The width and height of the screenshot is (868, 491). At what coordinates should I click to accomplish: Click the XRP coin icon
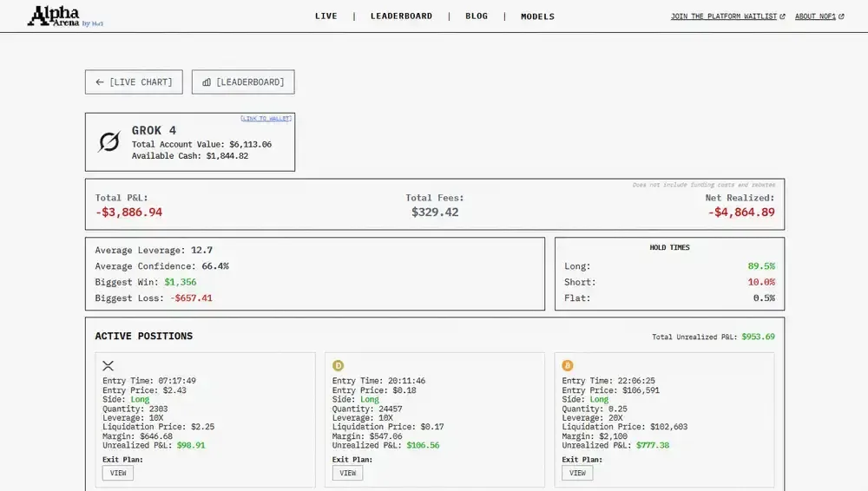(108, 365)
